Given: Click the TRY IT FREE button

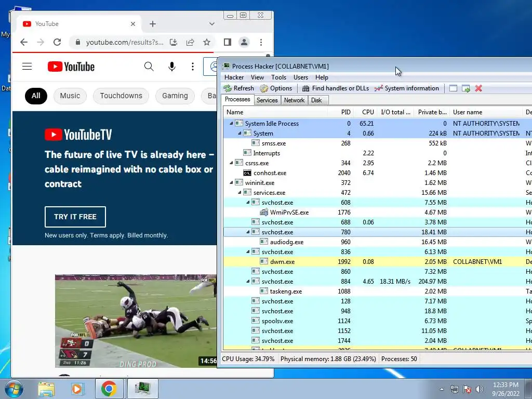Looking at the screenshot, I should tap(75, 217).
